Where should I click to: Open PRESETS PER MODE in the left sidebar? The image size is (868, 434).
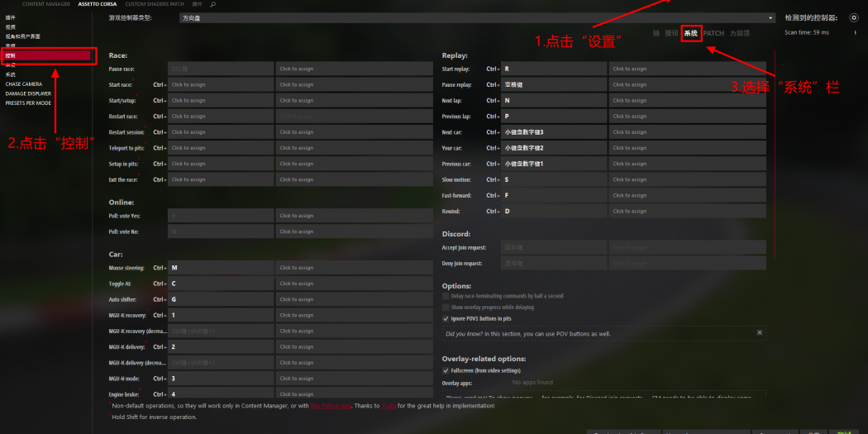[x=28, y=103]
